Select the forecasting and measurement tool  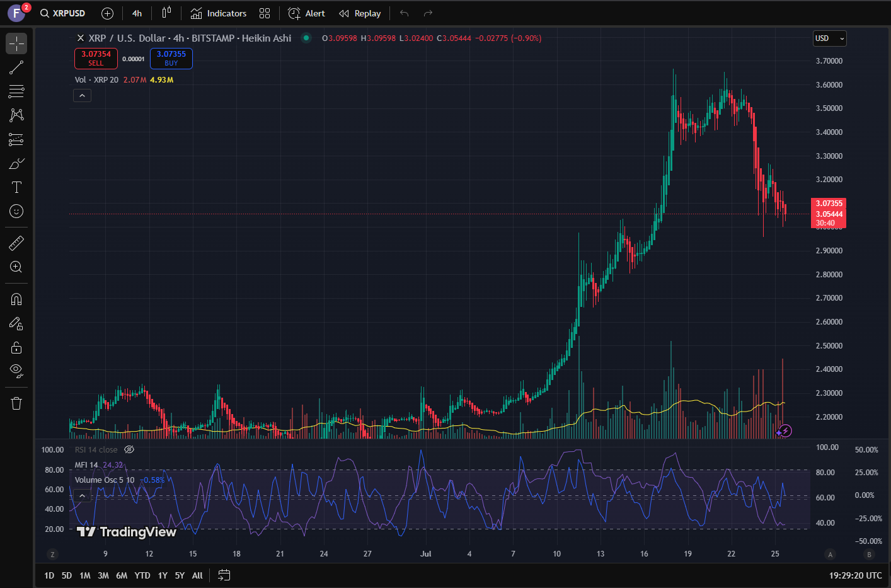click(x=16, y=139)
